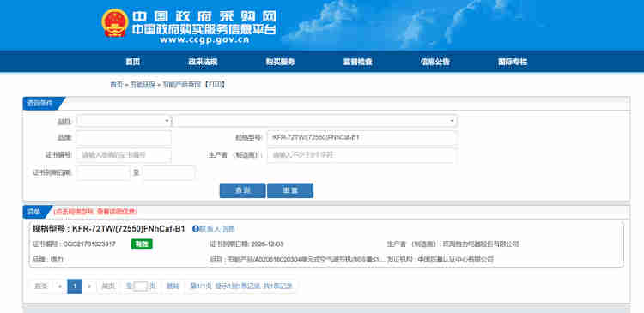Click the expiry start date field before 至
The image size is (644, 313).
coord(103,172)
